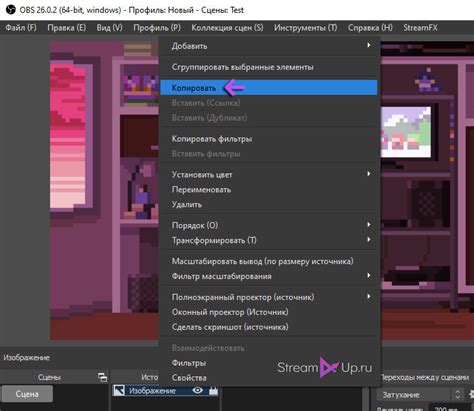This screenshot has width=474, height=411.
Task: Pop out the Сцены dock panel
Action: coord(102,377)
